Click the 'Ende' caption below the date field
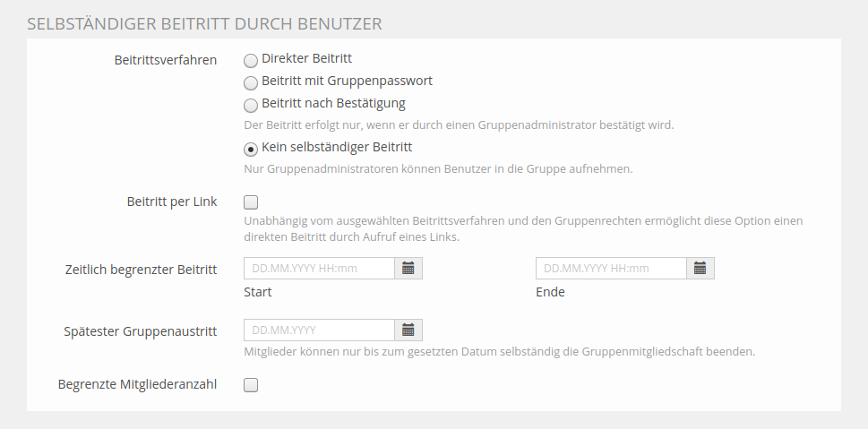868x429 pixels. tap(550, 292)
